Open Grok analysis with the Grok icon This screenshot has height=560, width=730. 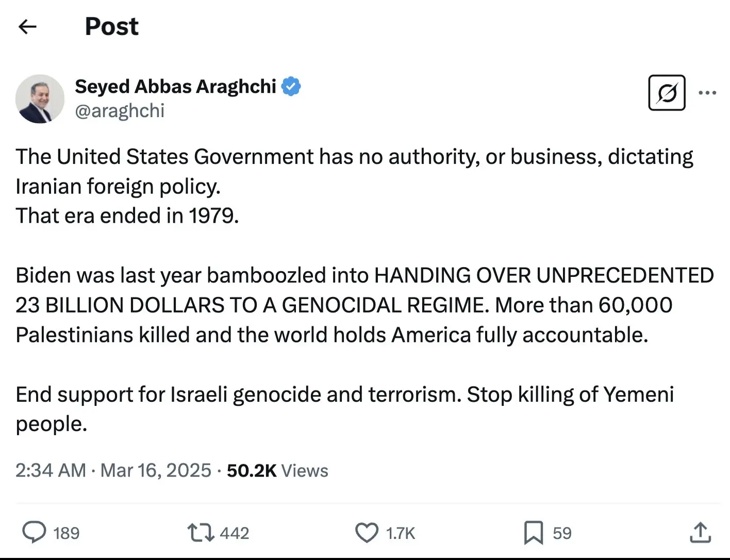point(666,93)
